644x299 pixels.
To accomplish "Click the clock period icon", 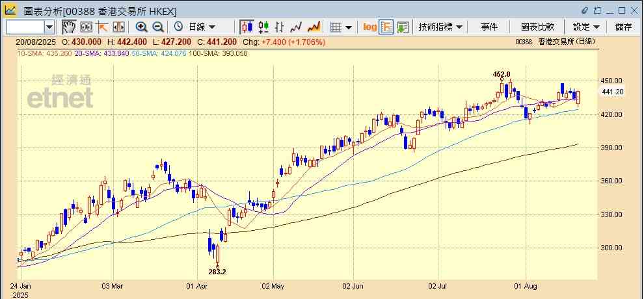I will [x=179, y=27].
